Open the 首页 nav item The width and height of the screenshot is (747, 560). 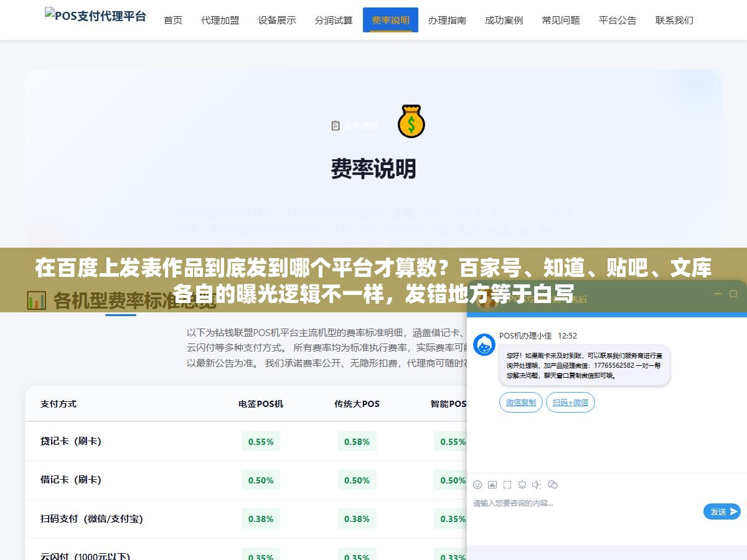[173, 20]
